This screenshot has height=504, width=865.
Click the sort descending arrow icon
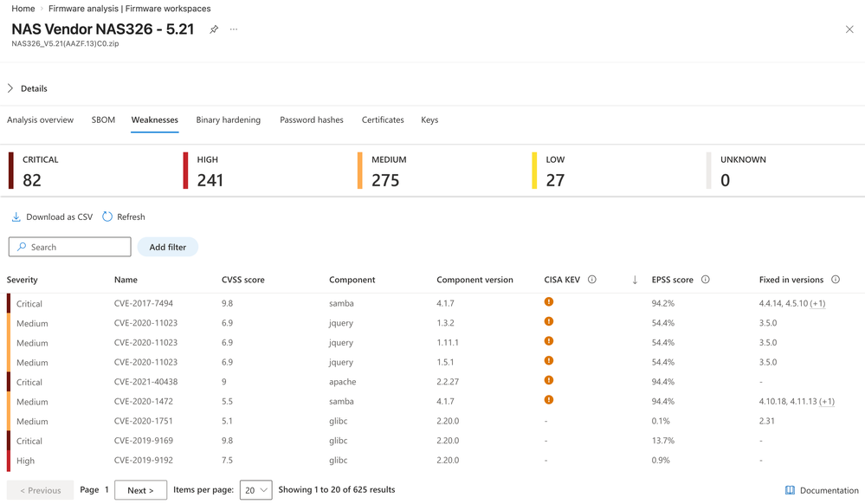click(635, 280)
